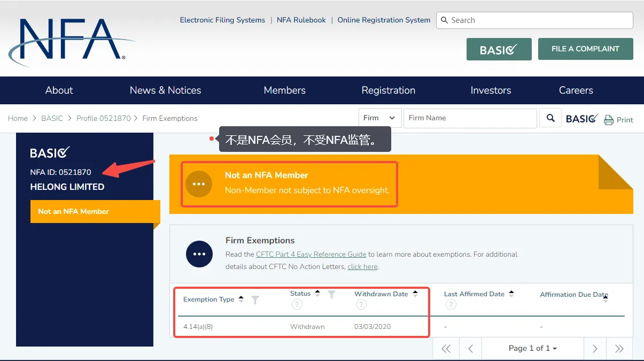Sort by Withdrawn Date arrows

(x=415, y=294)
